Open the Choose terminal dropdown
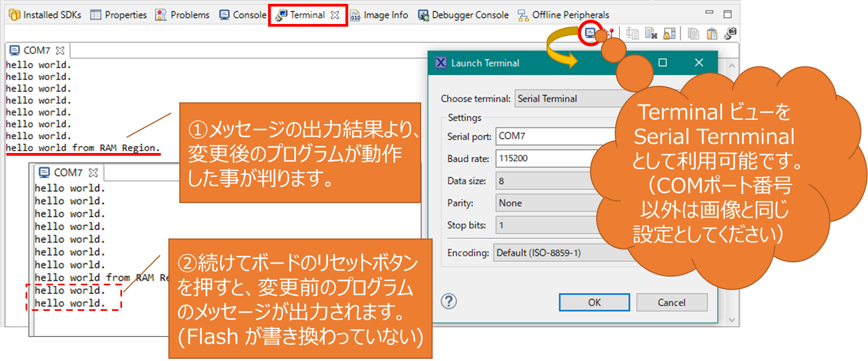This screenshot has width=868, height=361. pyautogui.click(x=567, y=99)
